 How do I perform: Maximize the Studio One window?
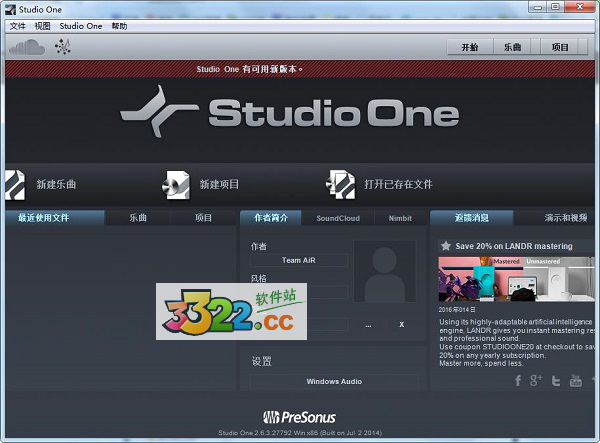(x=555, y=7)
